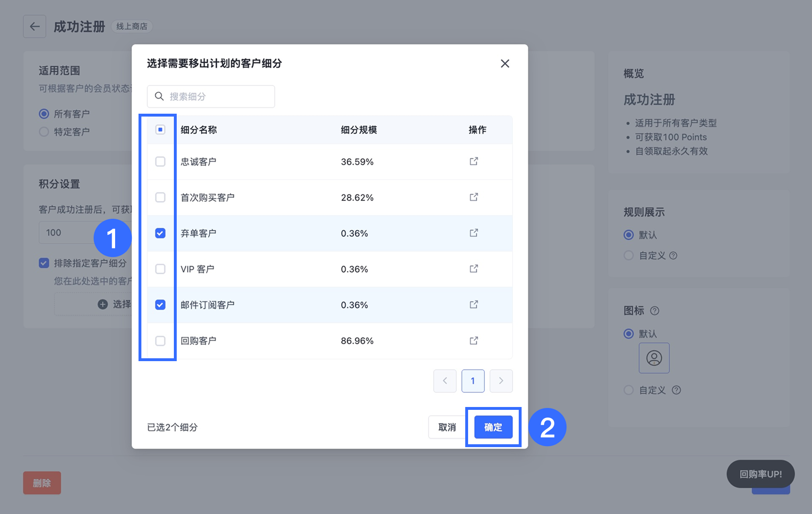Select the 特定客户 radio button
This screenshot has height=514, width=812.
coord(44,131)
